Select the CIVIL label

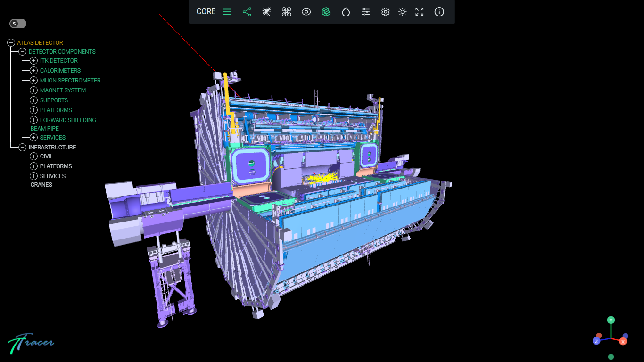(x=47, y=156)
